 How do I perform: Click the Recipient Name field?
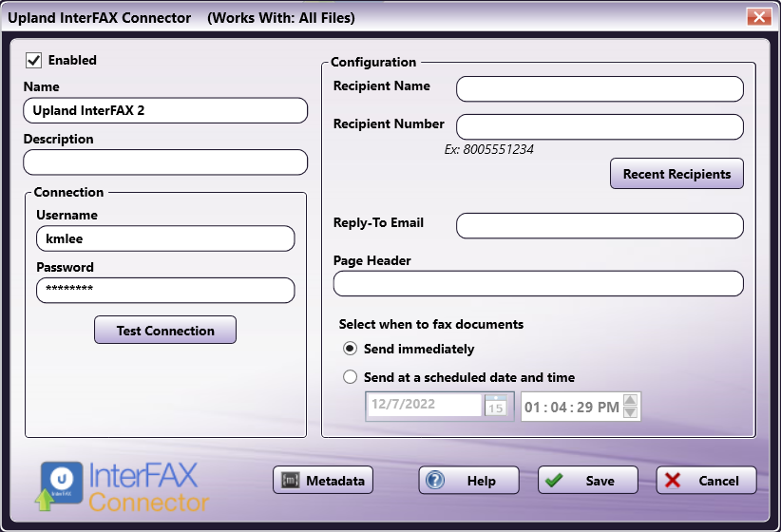(600, 89)
